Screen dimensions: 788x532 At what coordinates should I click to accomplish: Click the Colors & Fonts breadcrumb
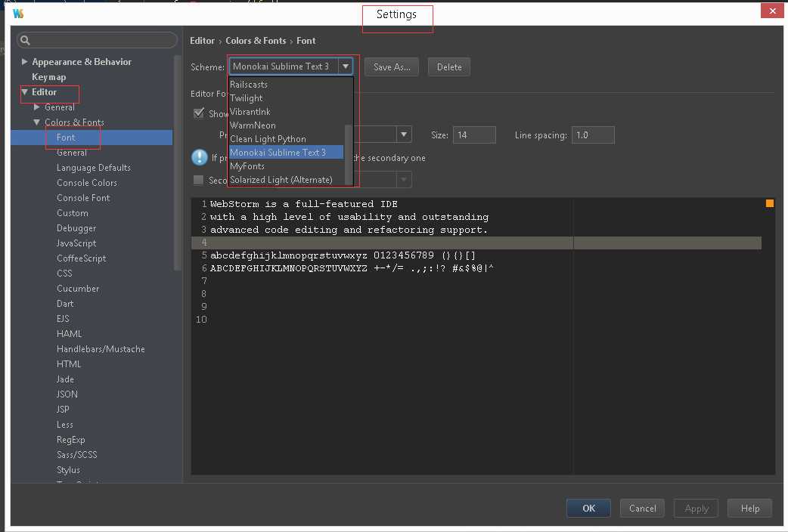(256, 41)
